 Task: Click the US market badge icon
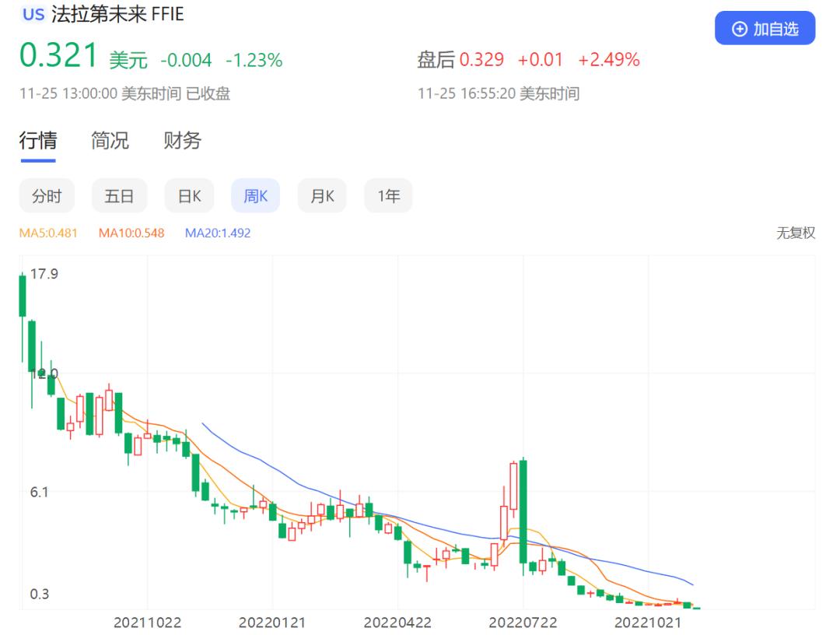[33, 14]
